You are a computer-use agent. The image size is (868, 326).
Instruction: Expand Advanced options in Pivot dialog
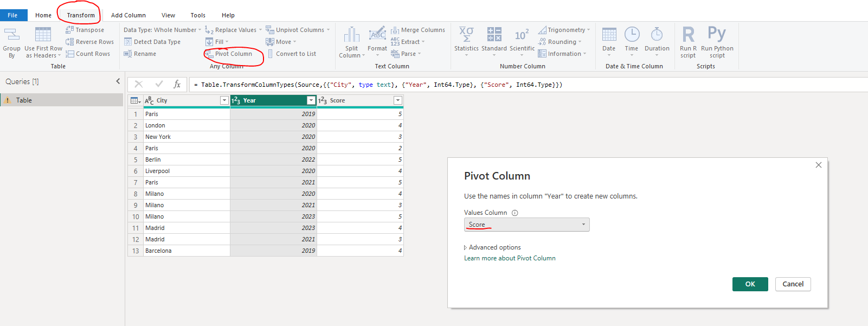tap(492, 247)
